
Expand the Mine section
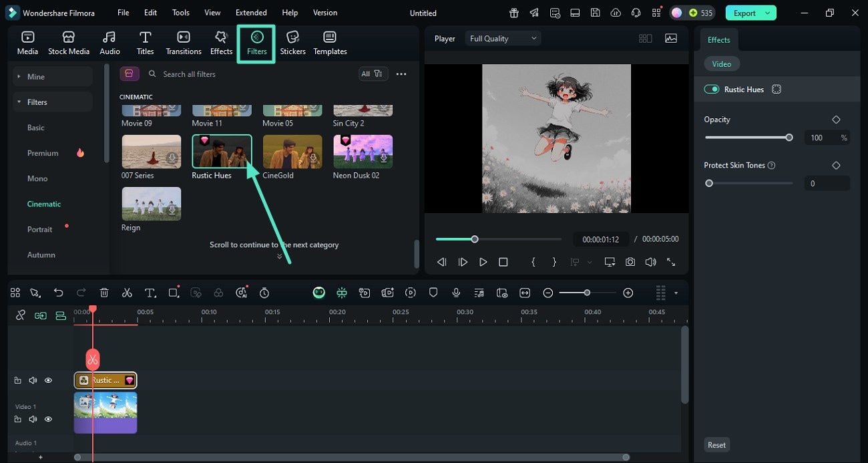pos(53,77)
